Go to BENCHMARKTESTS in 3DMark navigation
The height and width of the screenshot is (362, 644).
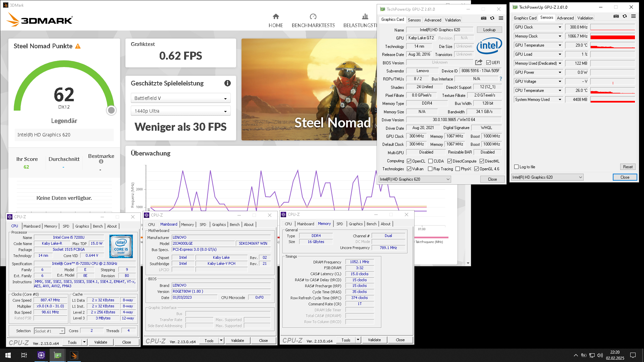tap(313, 25)
